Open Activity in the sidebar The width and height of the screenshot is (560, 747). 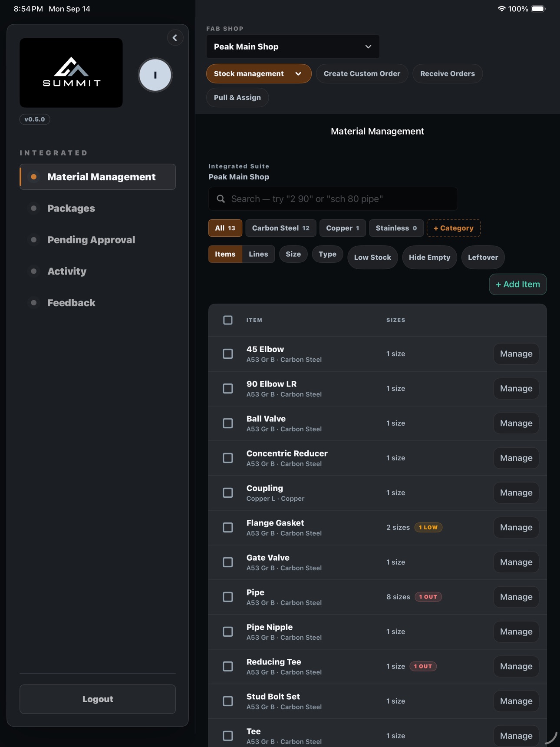click(98, 271)
